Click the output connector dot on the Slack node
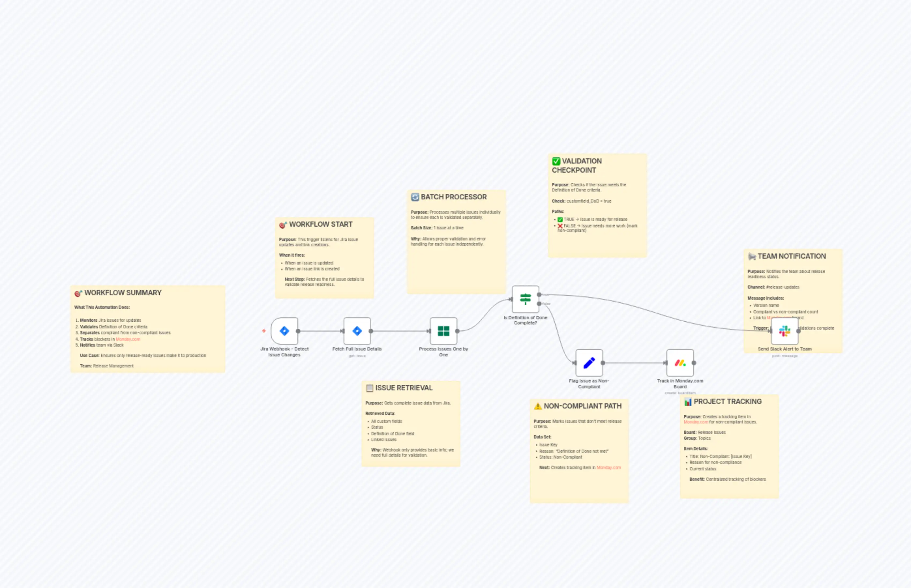The height and width of the screenshot is (588, 911). [x=799, y=331]
